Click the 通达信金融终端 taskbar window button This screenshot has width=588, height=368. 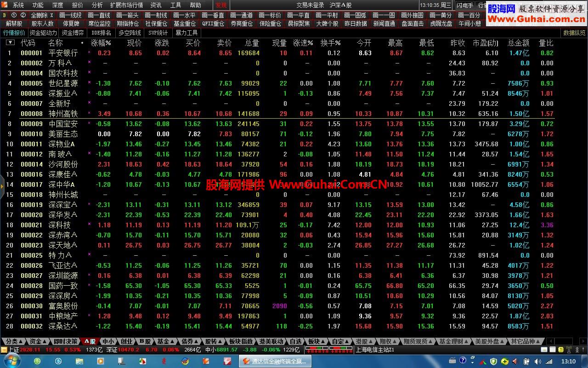275,362
